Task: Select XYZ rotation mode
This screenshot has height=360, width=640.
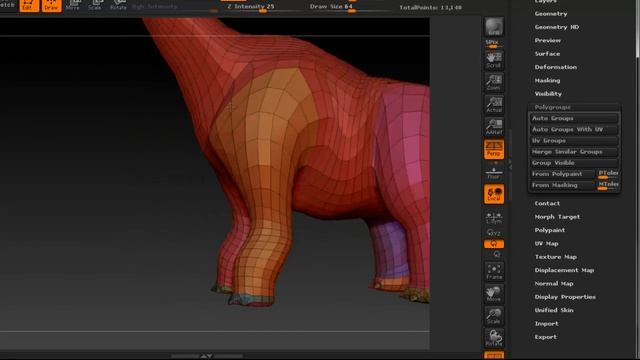Action: pyautogui.click(x=494, y=233)
